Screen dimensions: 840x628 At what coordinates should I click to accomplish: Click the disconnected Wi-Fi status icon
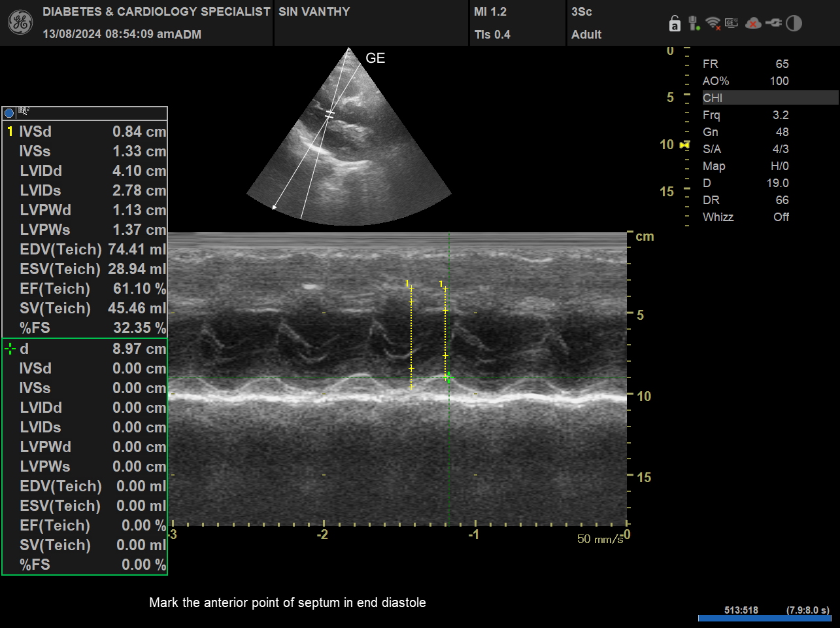click(x=713, y=24)
